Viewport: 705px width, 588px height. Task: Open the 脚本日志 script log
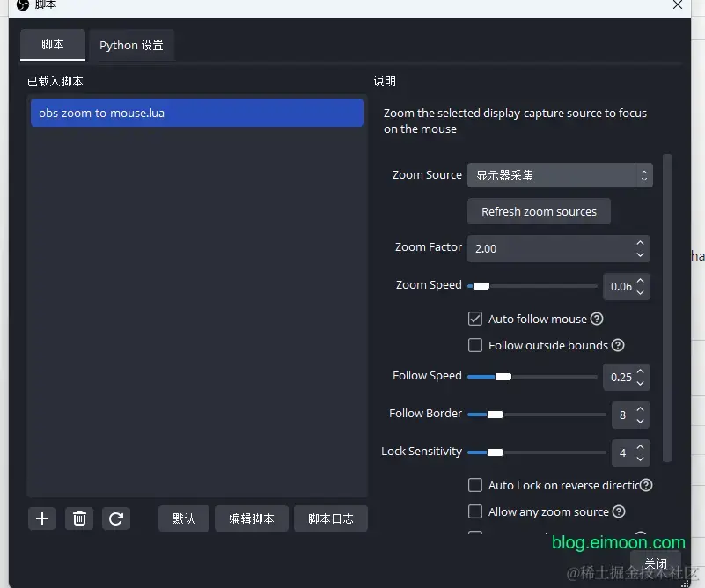point(330,518)
